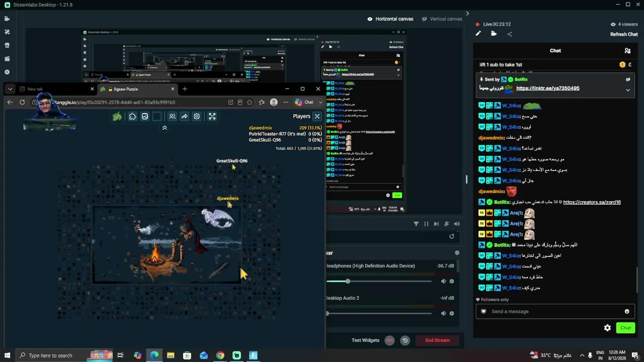Image resolution: width=644 pixels, height=362 pixels.
Task: Open the players list icon in puzzle toolbar
Action: (172, 116)
